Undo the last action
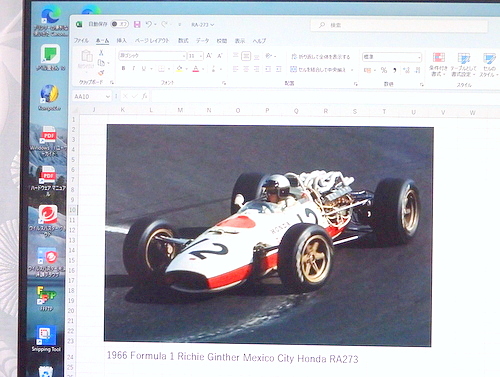Image resolution: width=500 pixels, height=377 pixels. tap(149, 24)
